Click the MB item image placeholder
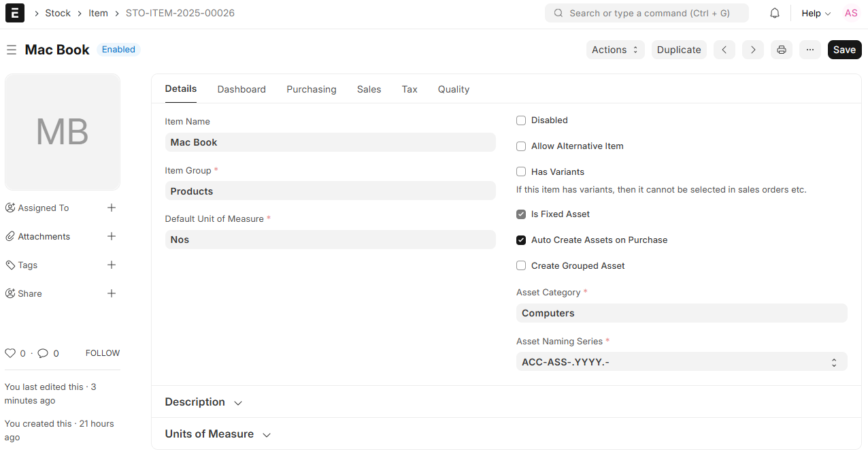The image size is (868, 458). [63, 132]
